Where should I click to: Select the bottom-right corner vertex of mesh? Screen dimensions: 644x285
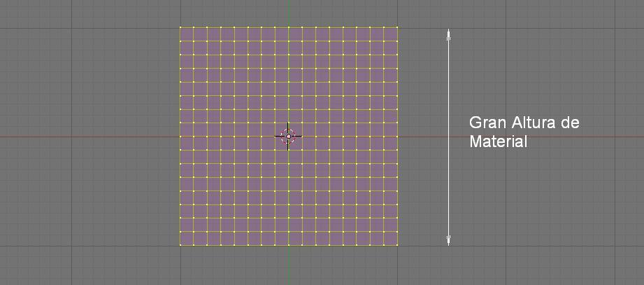397,244
